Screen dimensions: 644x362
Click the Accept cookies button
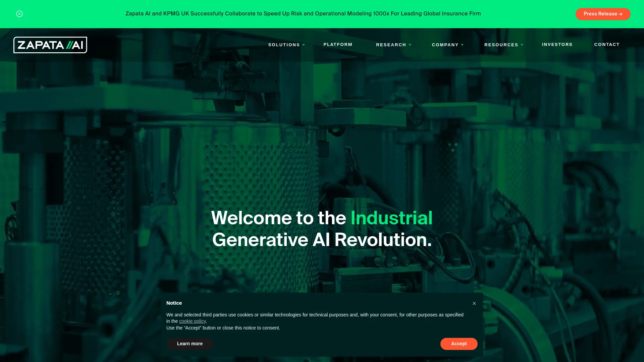(x=459, y=344)
